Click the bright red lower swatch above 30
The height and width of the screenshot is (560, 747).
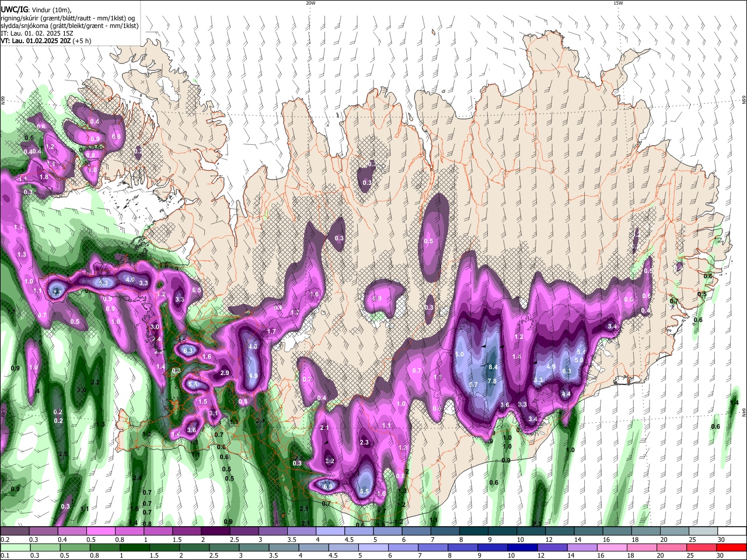(x=731, y=548)
